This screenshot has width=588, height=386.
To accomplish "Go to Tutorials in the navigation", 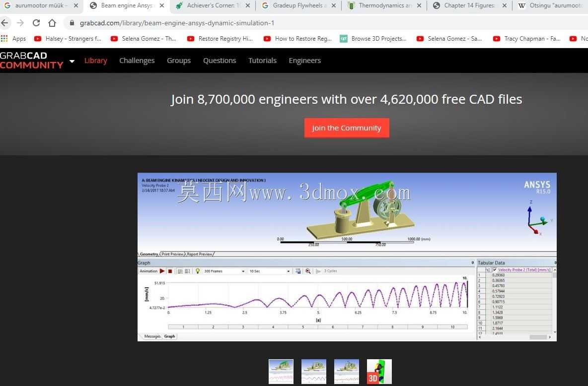I will [x=262, y=61].
